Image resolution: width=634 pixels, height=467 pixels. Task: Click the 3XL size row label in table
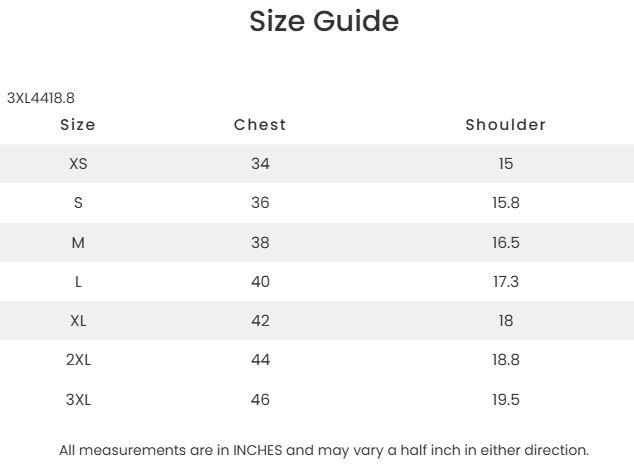pyautogui.click(x=78, y=399)
